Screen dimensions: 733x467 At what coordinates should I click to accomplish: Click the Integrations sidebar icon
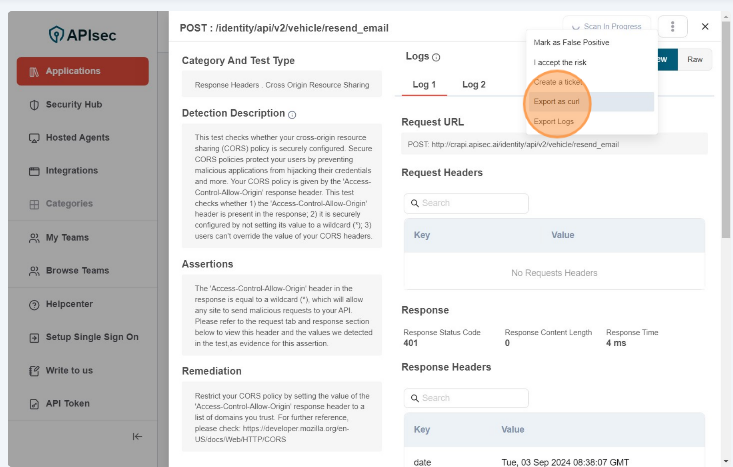[x=34, y=171]
